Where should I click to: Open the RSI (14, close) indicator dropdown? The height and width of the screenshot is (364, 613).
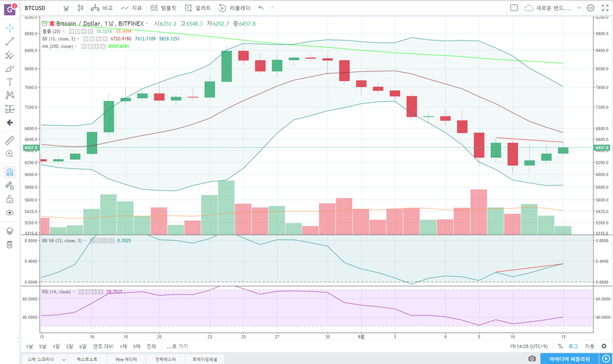[x=74, y=292]
